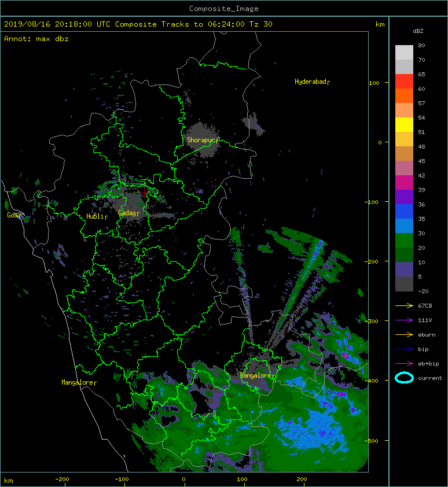448x487 pixels.
Task: Click the current legend label
Action: [430, 378]
